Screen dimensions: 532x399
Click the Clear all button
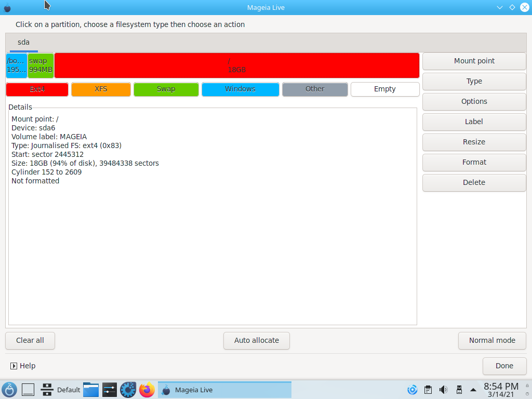coord(30,341)
